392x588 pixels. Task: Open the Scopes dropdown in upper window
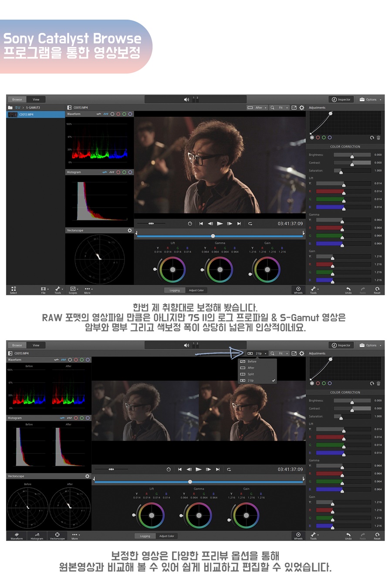pyautogui.click(x=74, y=290)
